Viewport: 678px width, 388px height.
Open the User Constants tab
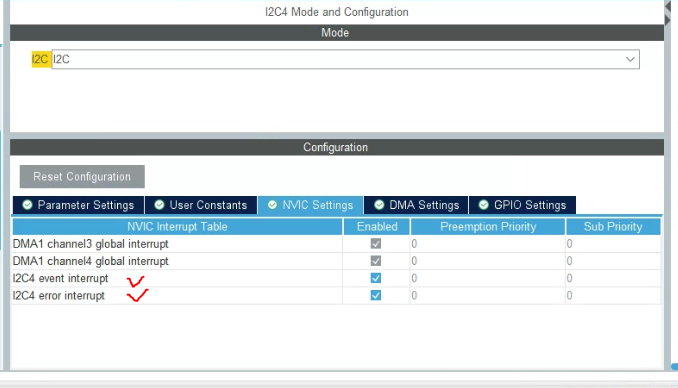[x=201, y=205]
